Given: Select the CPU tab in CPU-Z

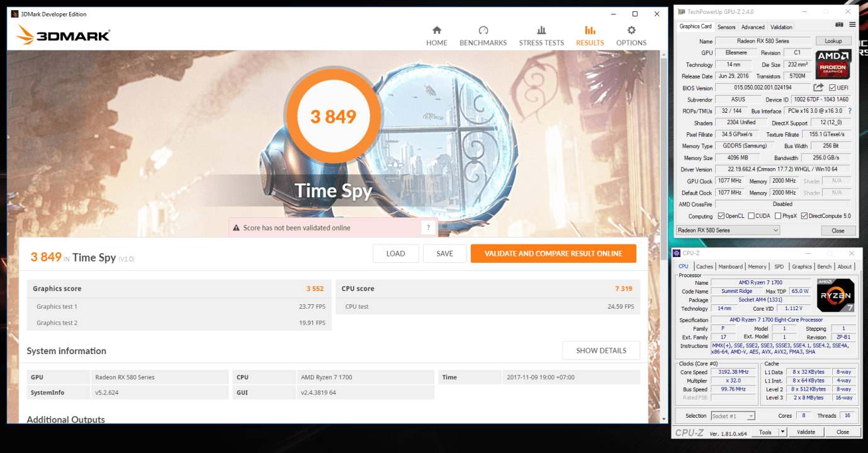Looking at the screenshot, I should pyautogui.click(x=684, y=266).
